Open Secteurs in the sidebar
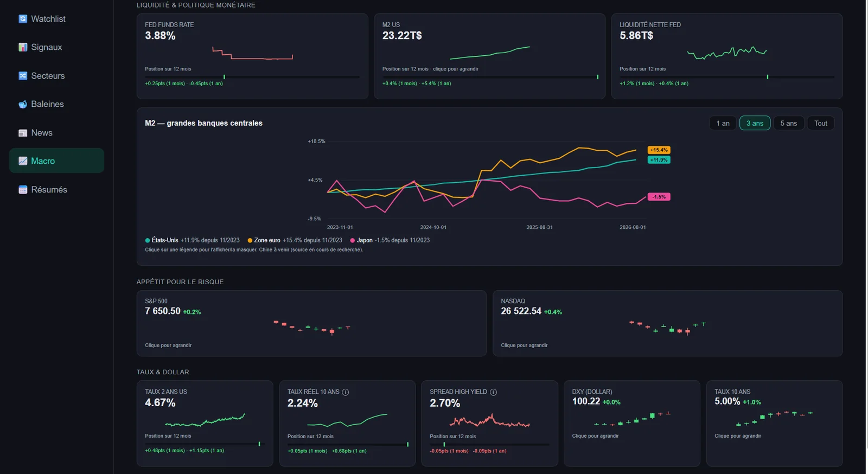Viewport: 868px width, 474px height. [x=56, y=76]
